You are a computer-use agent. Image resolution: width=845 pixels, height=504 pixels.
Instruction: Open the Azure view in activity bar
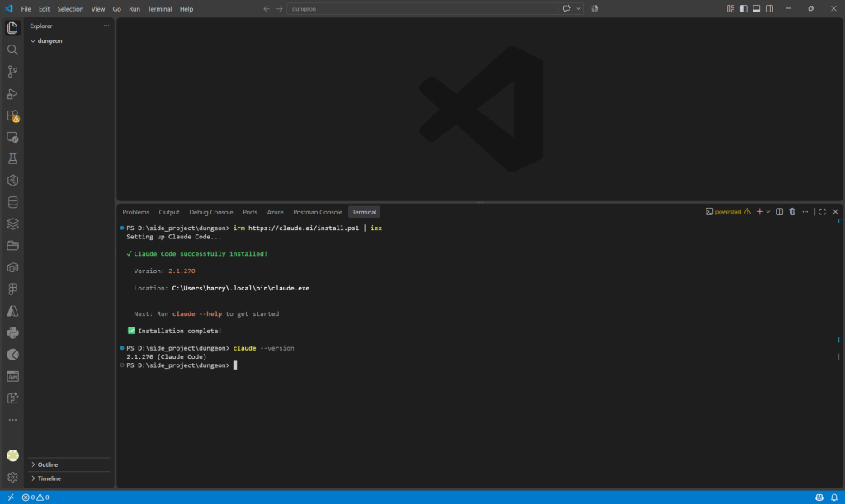[12, 311]
